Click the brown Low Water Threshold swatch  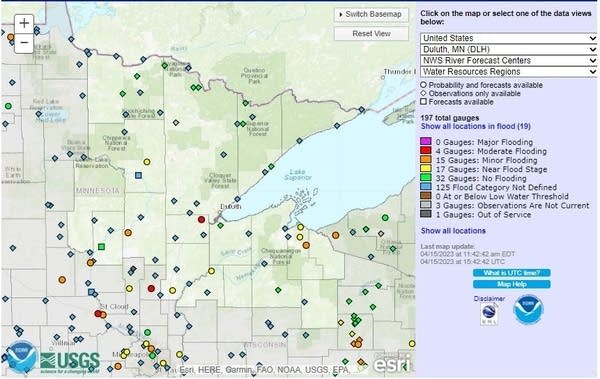click(426, 196)
